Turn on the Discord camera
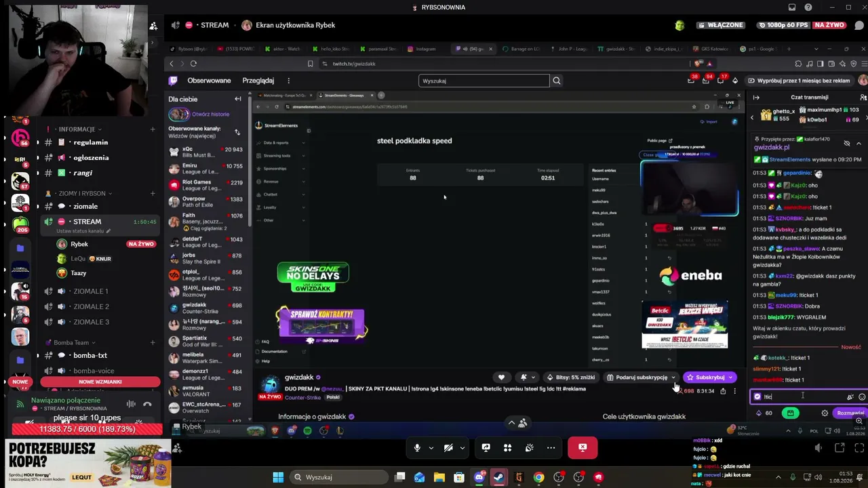Screen dimensions: 868x488 point(448,447)
